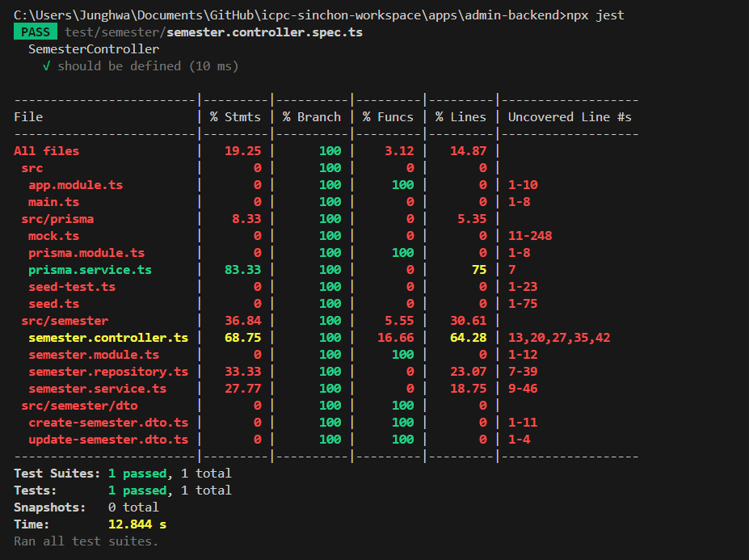Click the app.module.ts file name
749x560 pixels.
click(75, 185)
